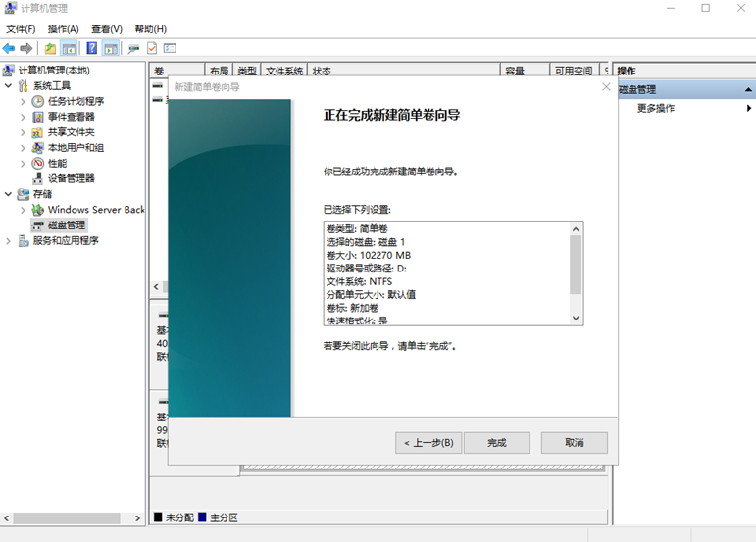Click the 卷 column header

(x=176, y=71)
